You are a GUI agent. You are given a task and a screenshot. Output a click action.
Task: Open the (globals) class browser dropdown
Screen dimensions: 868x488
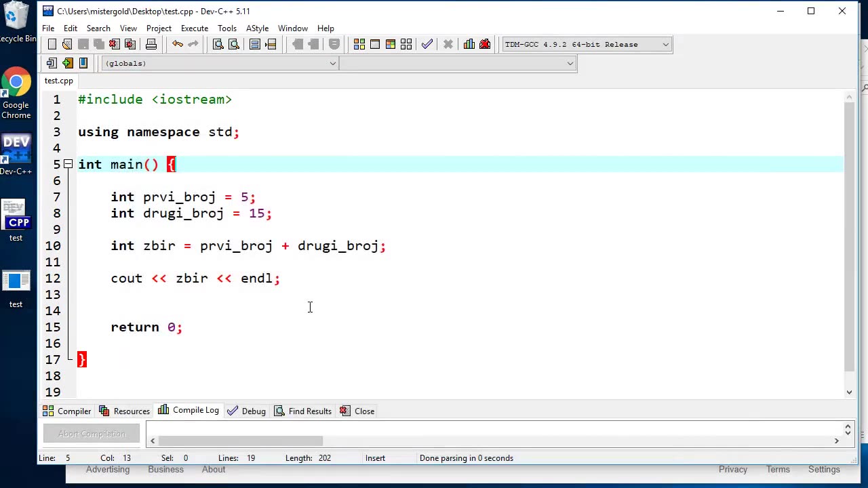pos(220,63)
